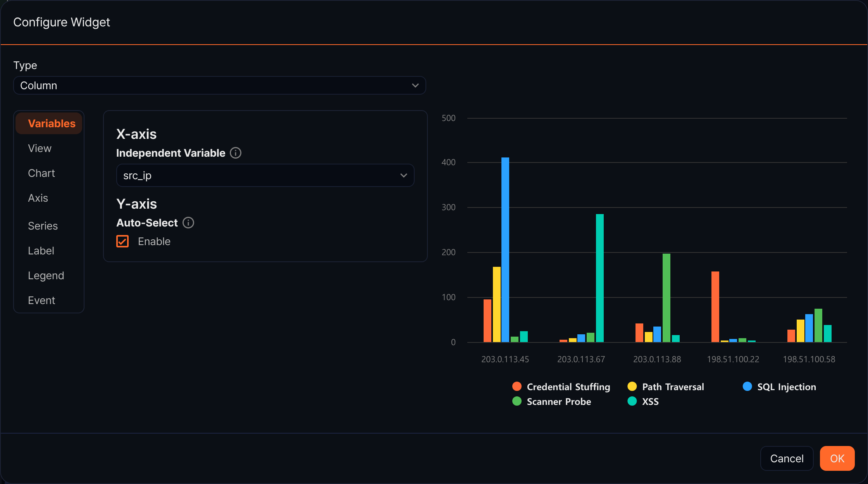Switch to the Label tab
This screenshot has width=868, height=484.
pyautogui.click(x=41, y=251)
